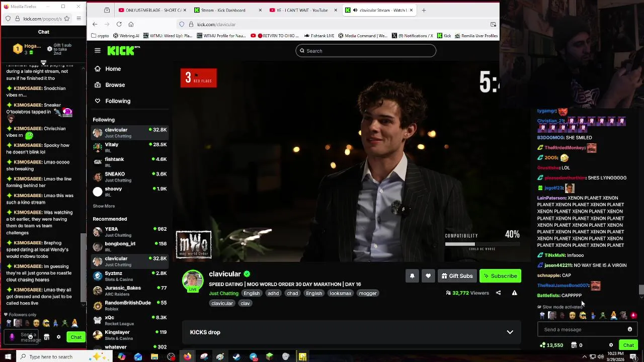Open Firefox from the taskbar
This screenshot has height=362, width=644.
pos(187,356)
